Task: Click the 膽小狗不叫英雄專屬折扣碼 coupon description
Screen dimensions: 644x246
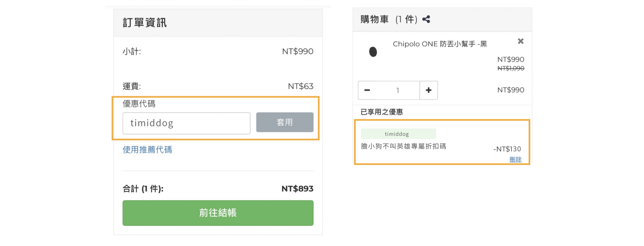Action: (x=404, y=146)
